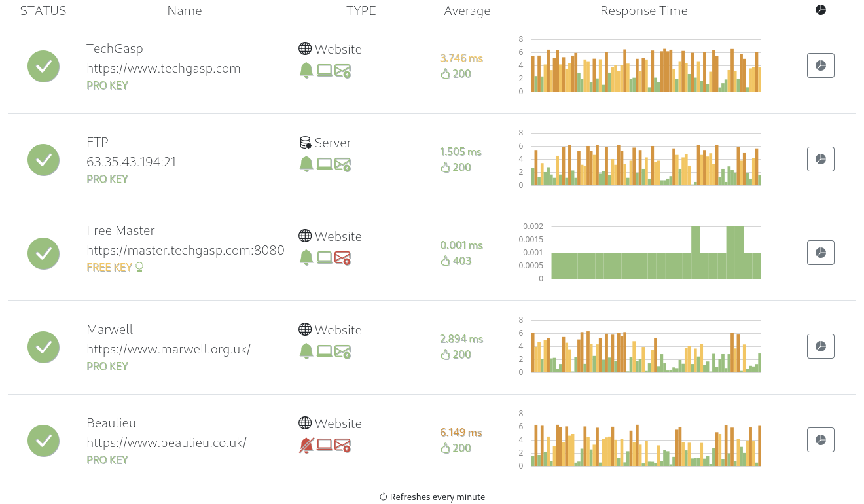Click the email alert envelope icon for TechGasp
864x504 pixels.
tap(342, 71)
